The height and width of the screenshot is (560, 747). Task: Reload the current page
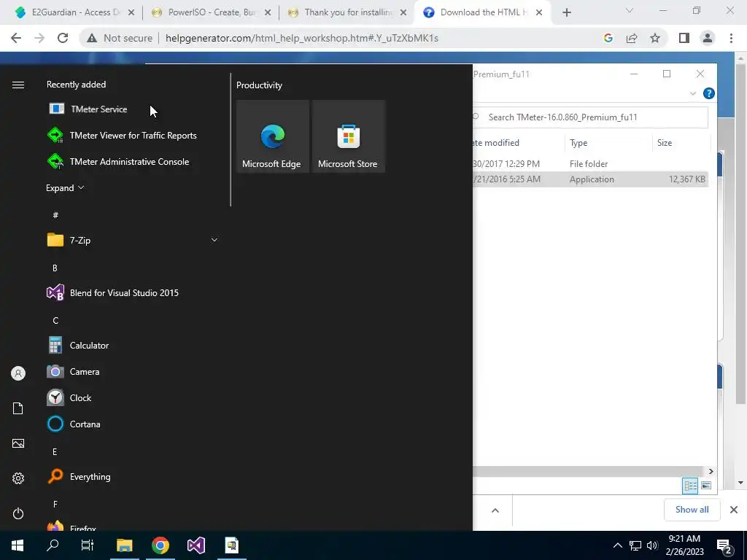pos(63,38)
